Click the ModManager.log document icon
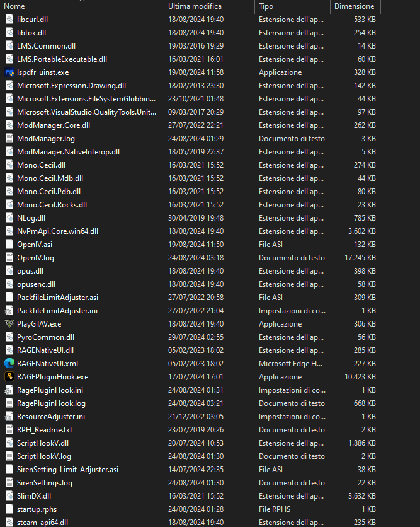This screenshot has height=527, width=420. coord(9,139)
